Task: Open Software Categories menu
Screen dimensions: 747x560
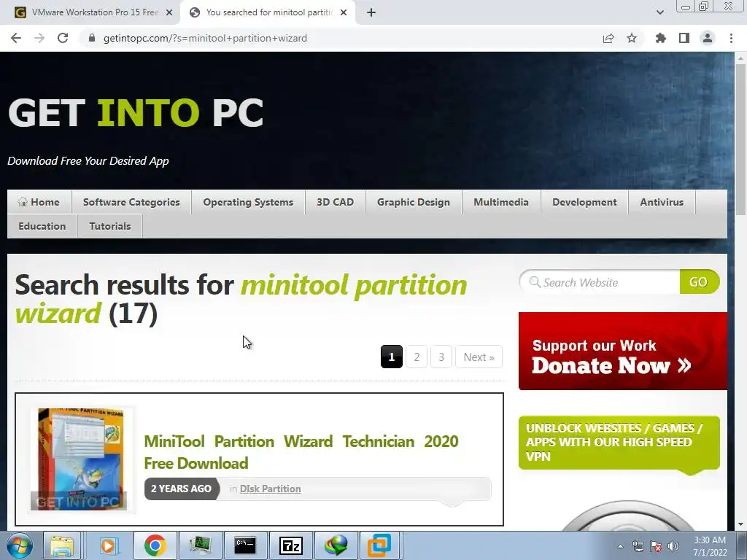Action: point(131,202)
